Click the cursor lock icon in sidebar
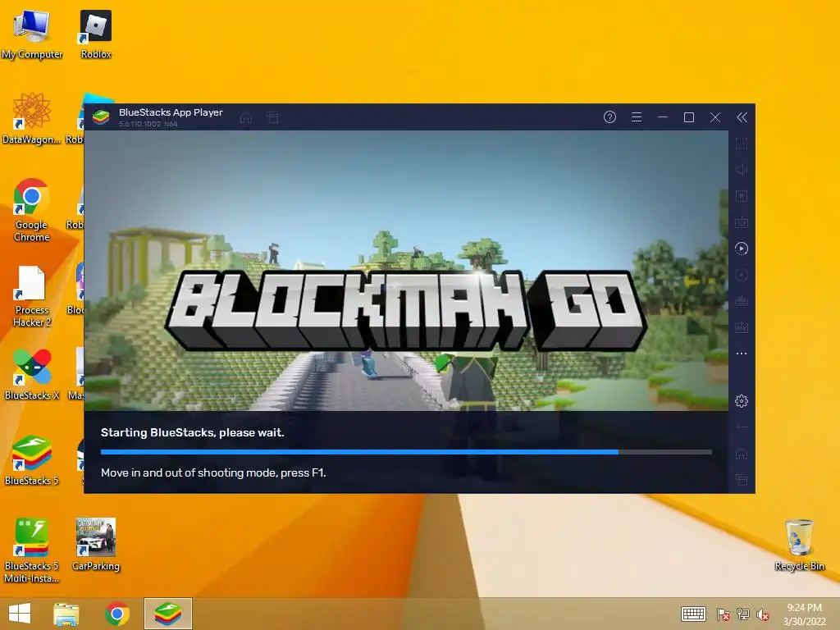Viewport: 840px width, 630px height. click(x=742, y=196)
